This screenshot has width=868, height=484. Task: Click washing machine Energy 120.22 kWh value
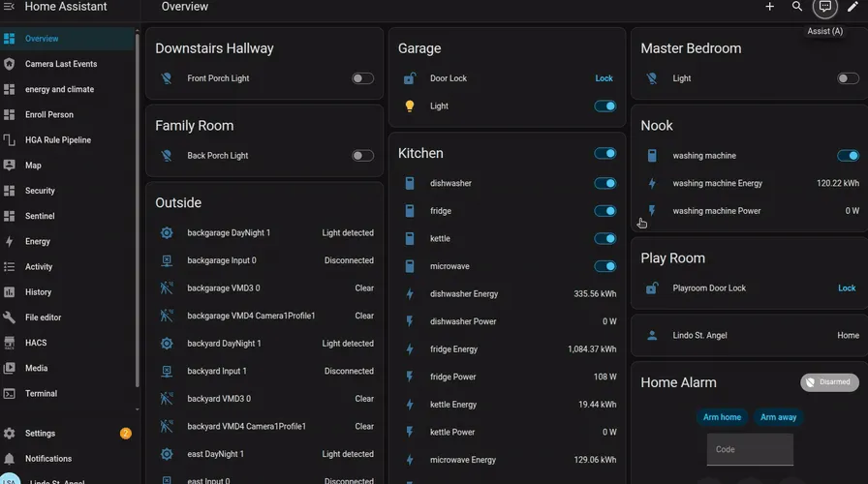[x=838, y=183]
